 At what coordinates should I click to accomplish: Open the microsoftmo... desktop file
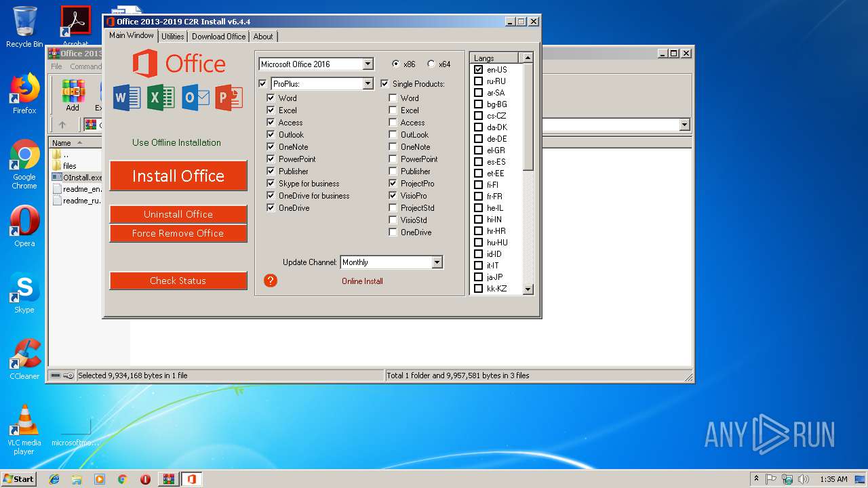point(75,431)
